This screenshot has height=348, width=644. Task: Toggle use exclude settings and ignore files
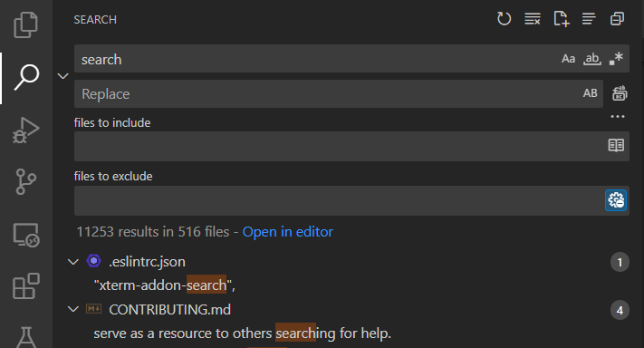(x=616, y=200)
